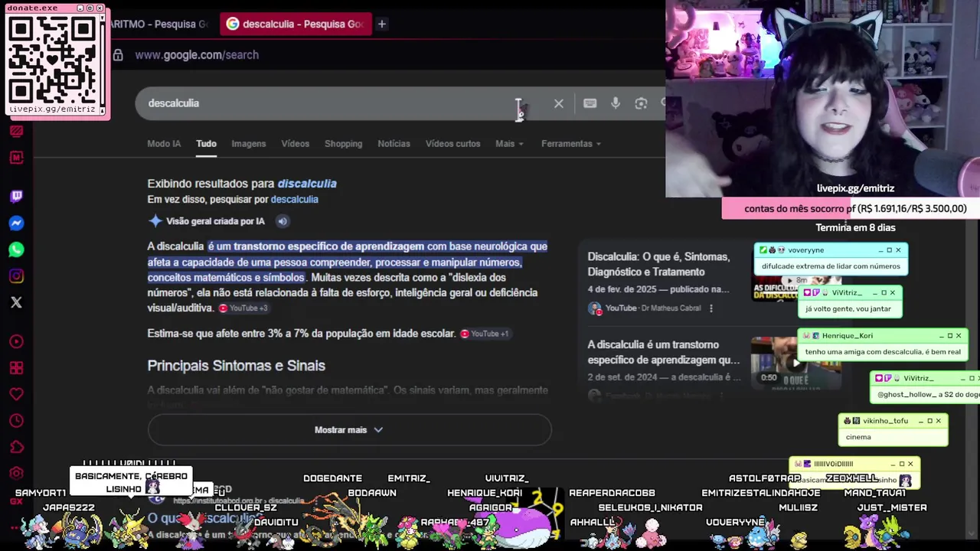Viewport: 980px width, 551px height.
Task: Open 'A discalculia é um transtorno' video result
Action: coord(663,352)
